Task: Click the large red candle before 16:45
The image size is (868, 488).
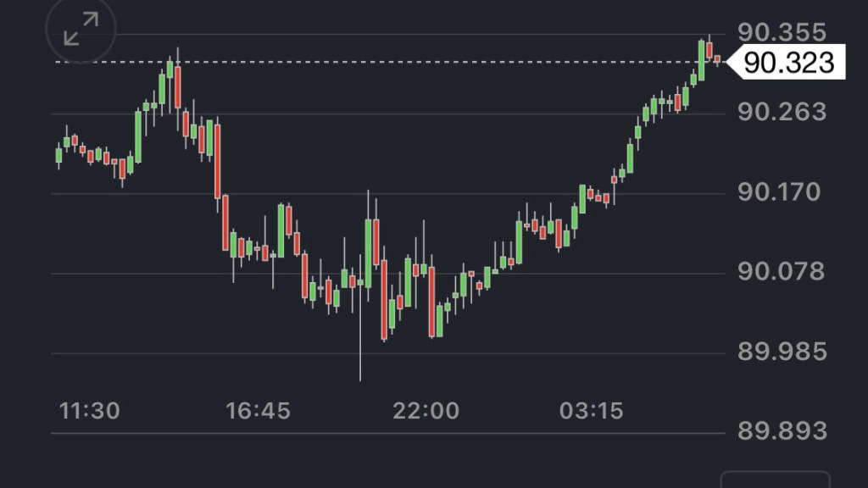Action: (x=217, y=161)
